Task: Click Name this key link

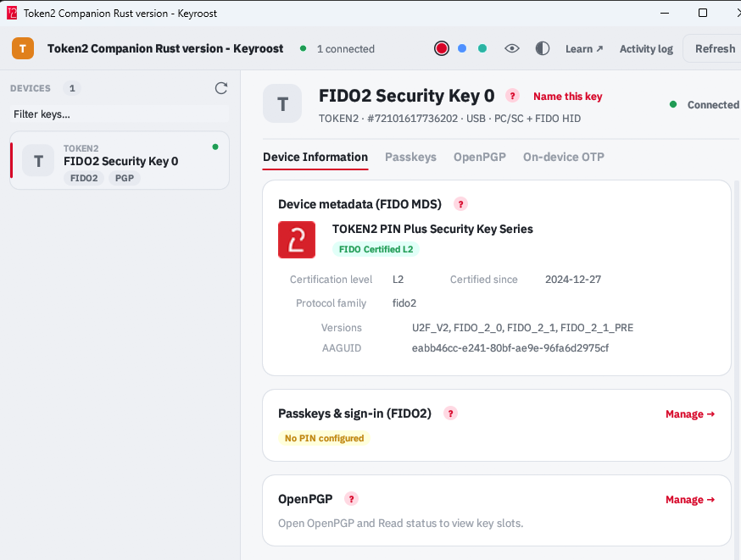Action: coord(567,97)
